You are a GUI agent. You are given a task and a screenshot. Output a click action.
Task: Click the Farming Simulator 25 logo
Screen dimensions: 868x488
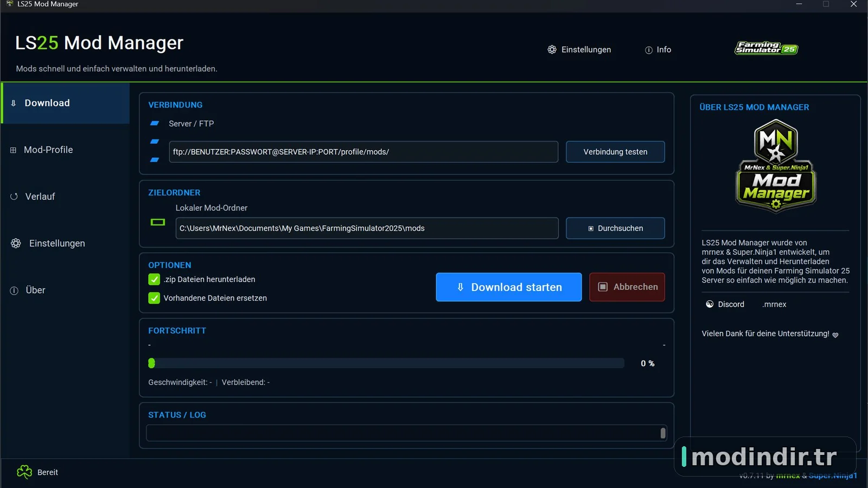[x=766, y=48]
